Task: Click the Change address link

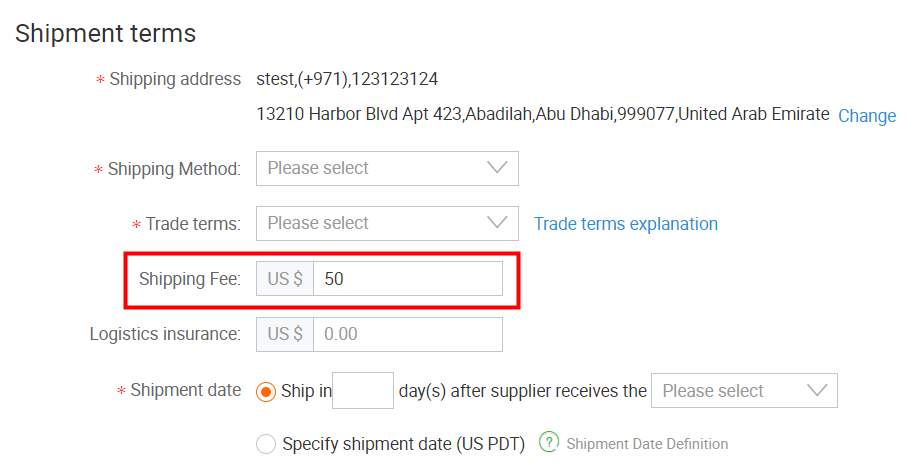Action: click(867, 116)
